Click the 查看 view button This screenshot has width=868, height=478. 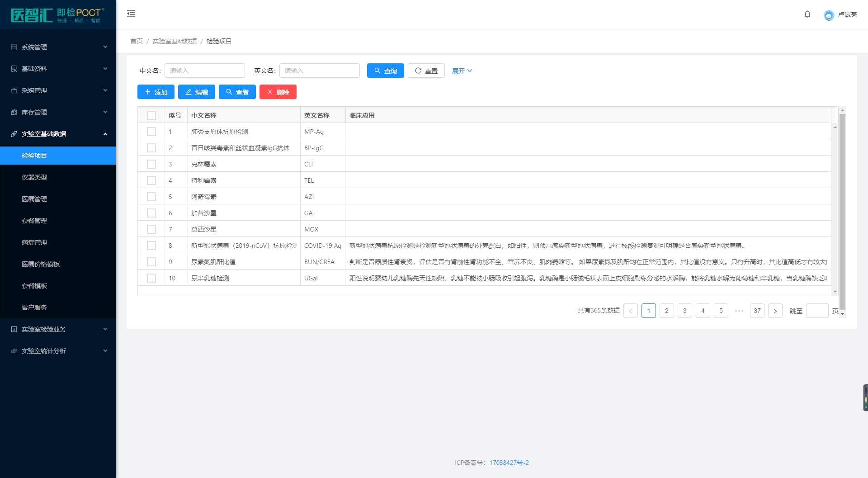coord(237,92)
